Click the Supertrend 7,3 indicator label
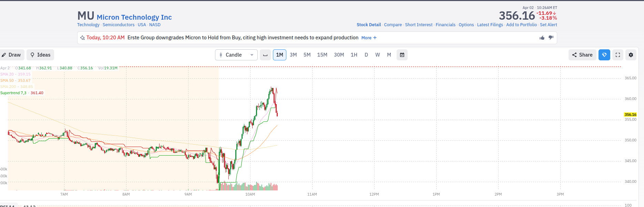 click(x=13, y=93)
